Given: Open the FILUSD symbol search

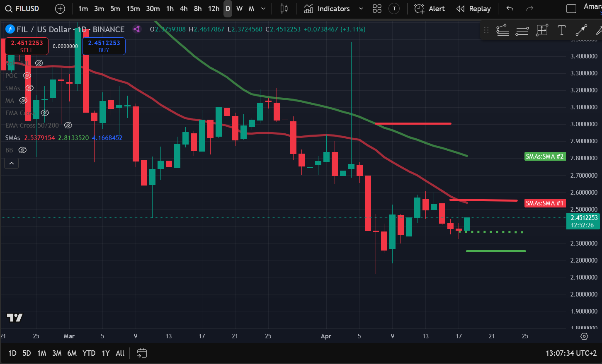Looking at the screenshot, I should tap(23, 9).
